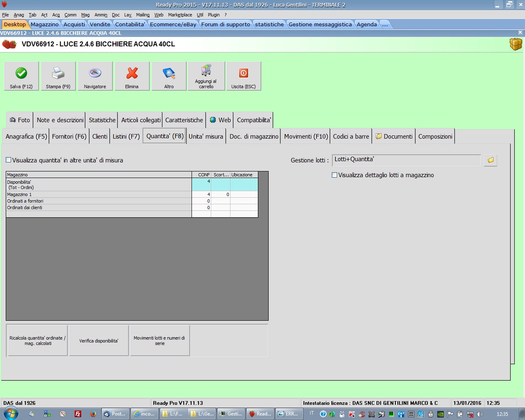525x420 pixels.
Task: Add item via Aggiungi al carrello
Action: click(206, 76)
